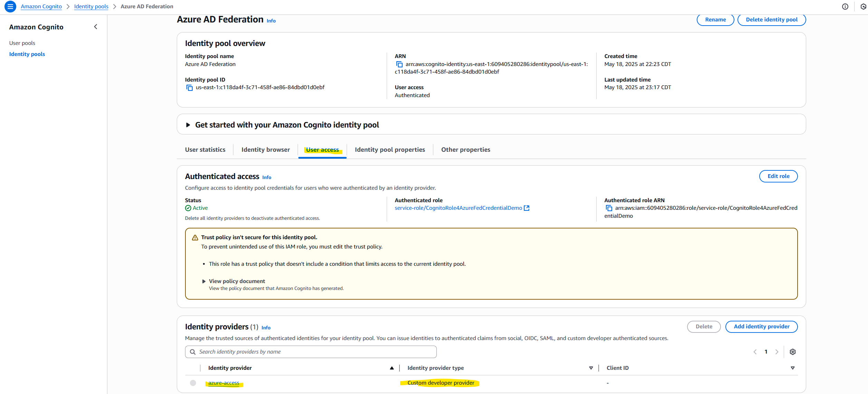
Task: Click Info link next to Azure AD Federation
Action: (x=271, y=21)
